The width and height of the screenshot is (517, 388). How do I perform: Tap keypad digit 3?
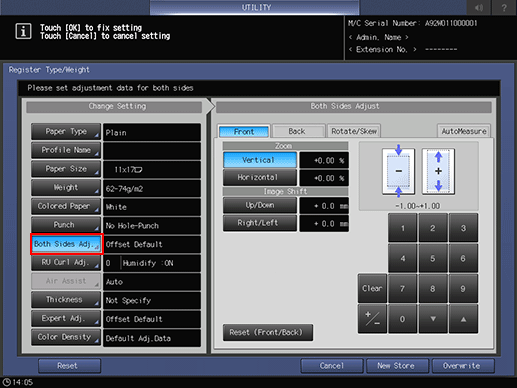click(x=463, y=228)
